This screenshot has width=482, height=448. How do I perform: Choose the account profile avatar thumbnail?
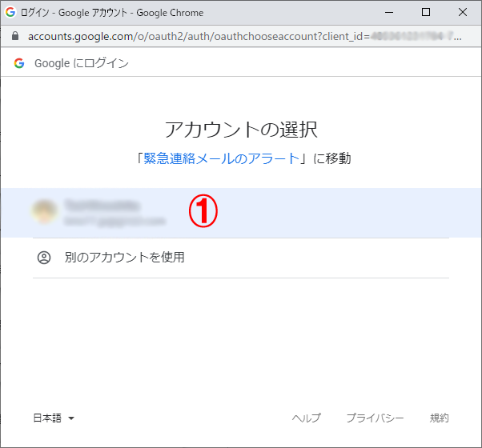[45, 211]
